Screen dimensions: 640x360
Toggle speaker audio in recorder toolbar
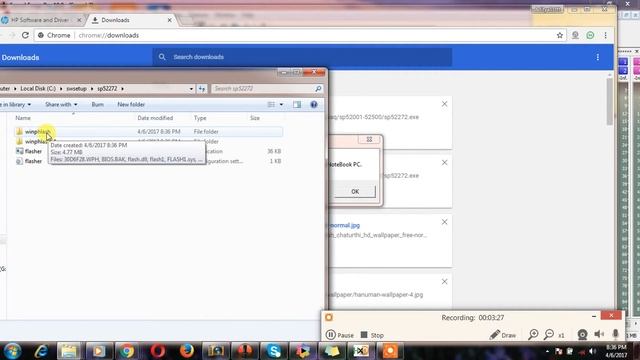point(599,334)
